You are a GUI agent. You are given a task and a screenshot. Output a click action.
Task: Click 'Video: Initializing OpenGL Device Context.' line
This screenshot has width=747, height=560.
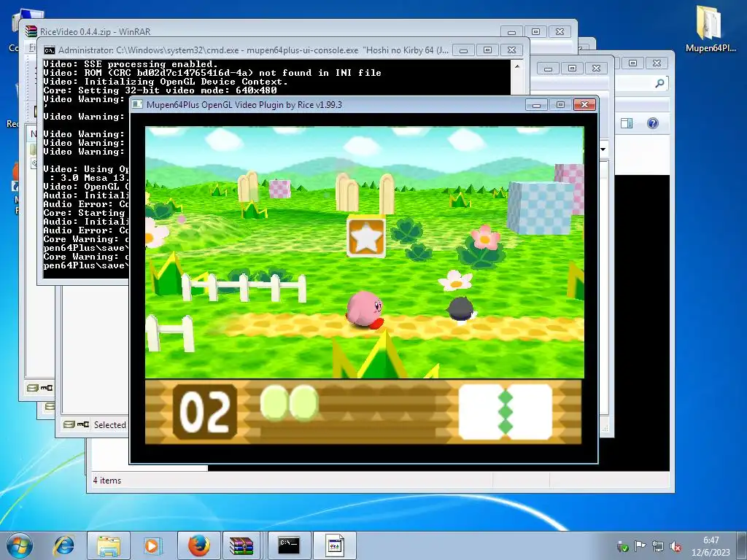[166, 82]
